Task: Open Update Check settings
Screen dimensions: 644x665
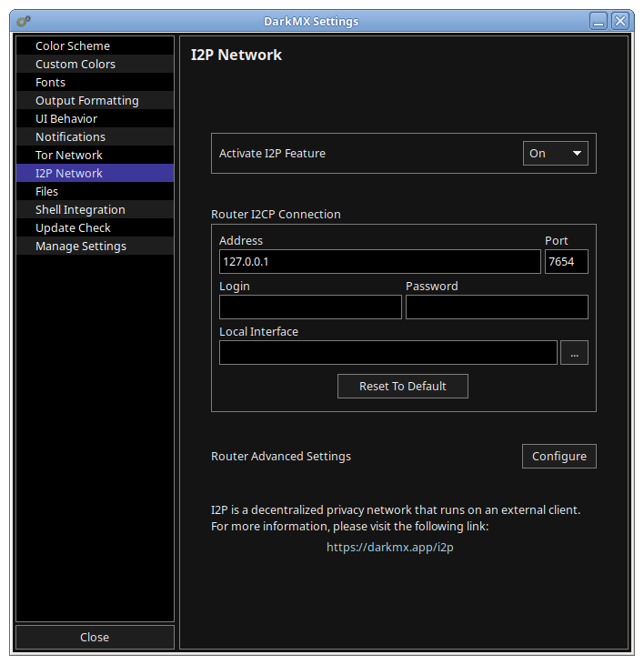Action: point(95,228)
